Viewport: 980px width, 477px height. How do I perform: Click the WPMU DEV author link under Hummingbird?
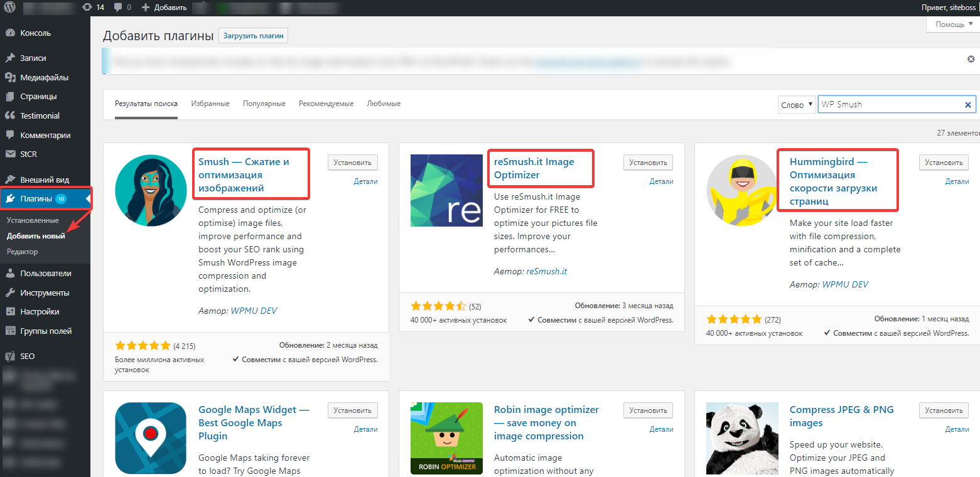pos(845,284)
